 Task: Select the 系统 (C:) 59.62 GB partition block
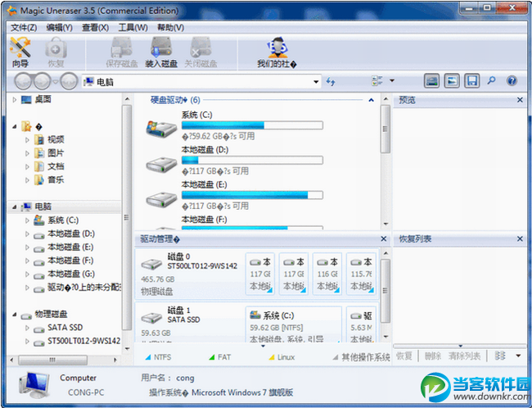[294, 324]
